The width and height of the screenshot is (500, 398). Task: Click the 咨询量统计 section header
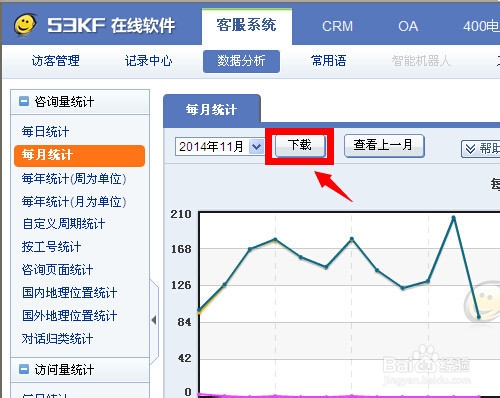80,102
